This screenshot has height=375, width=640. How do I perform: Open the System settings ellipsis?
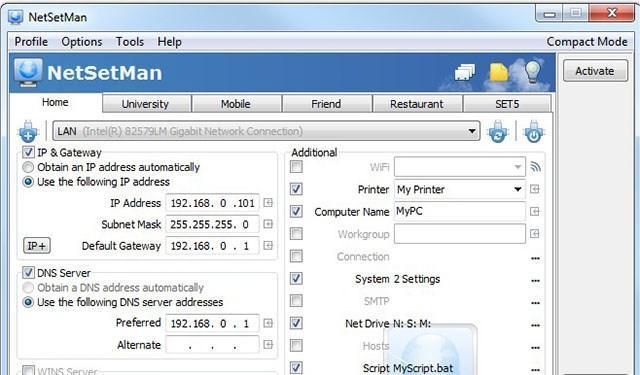click(535, 281)
